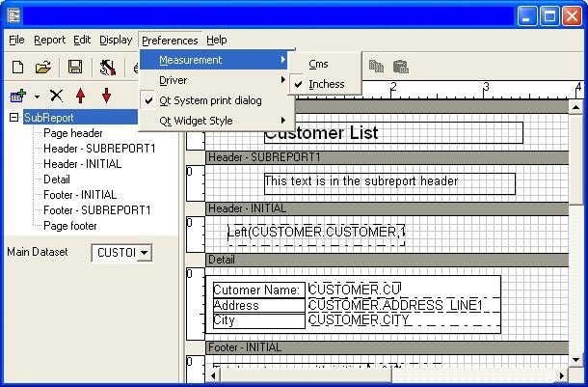
Task: Click the Save floppy disk icon
Action: click(x=74, y=67)
